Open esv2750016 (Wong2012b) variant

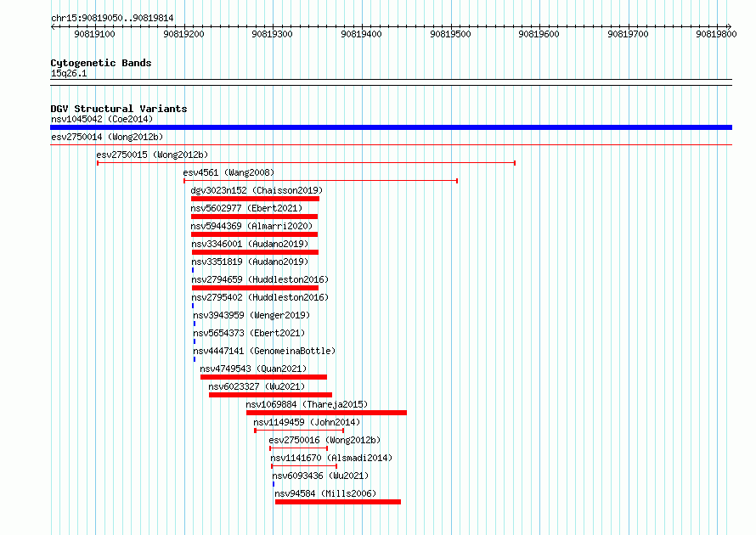point(325,440)
